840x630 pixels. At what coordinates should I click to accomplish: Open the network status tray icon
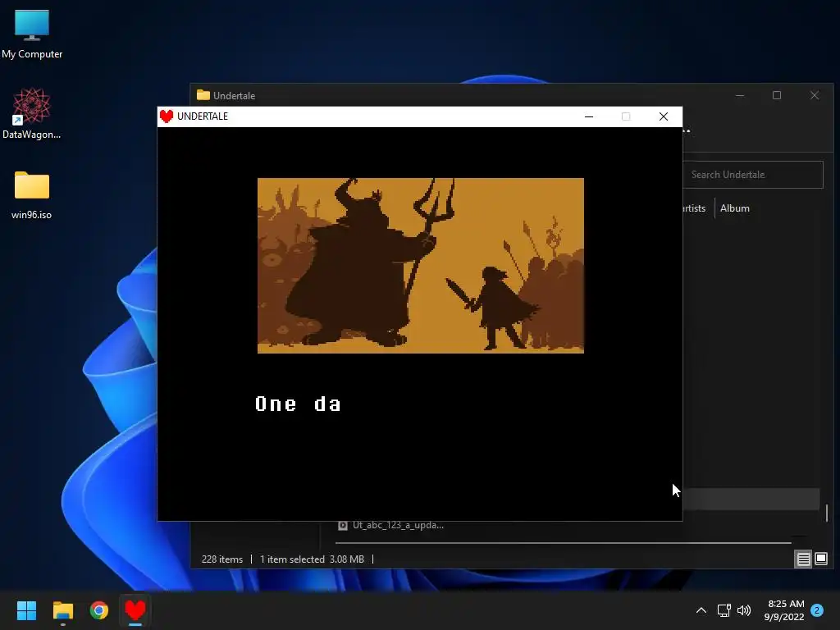tap(724, 610)
